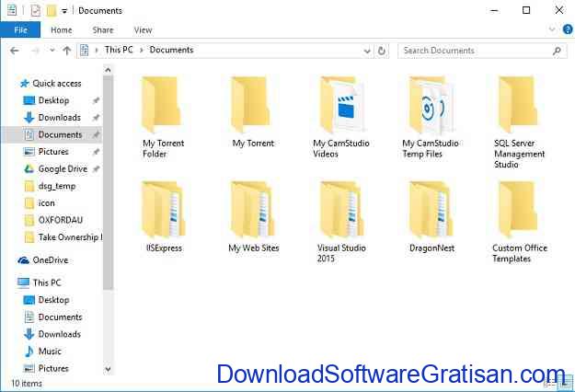Go up one folder level
Screen dimensions: 575x392
67,51
